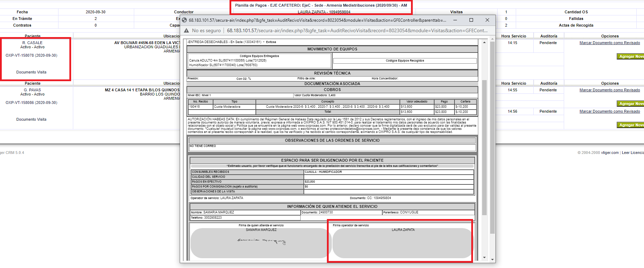Click the 'No es seguro' warning triangle icon
644x268 pixels.
tap(186, 31)
